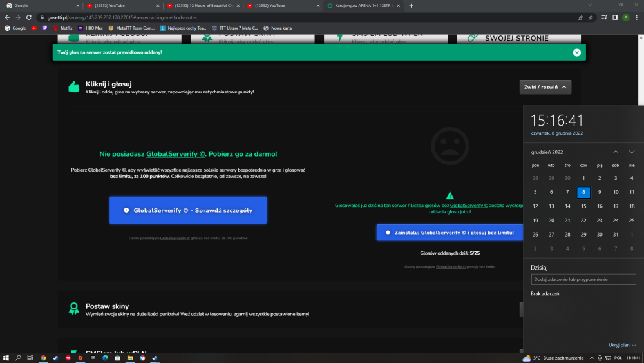Open the HBO Max bookmark

click(x=90, y=28)
